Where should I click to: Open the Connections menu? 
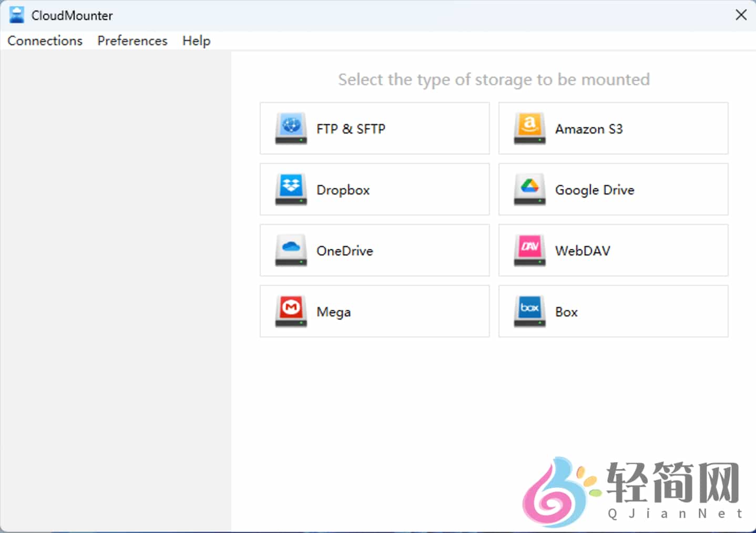click(45, 40)
